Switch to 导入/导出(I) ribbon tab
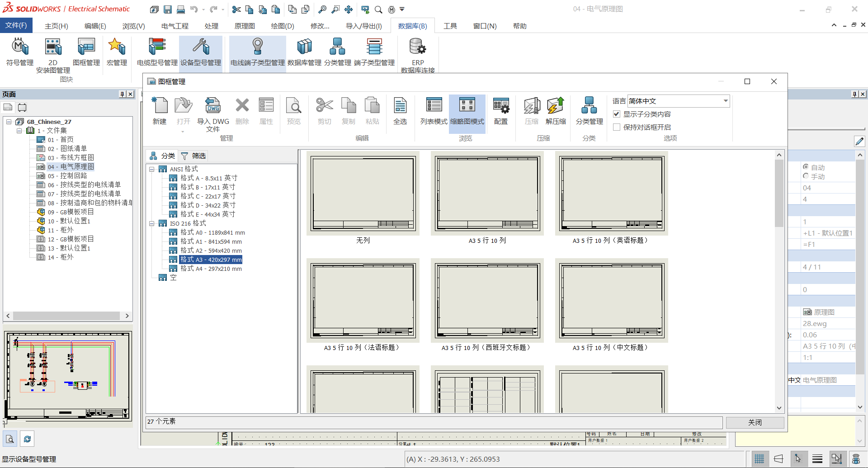868x468 pixels. [x=364, y=26]
